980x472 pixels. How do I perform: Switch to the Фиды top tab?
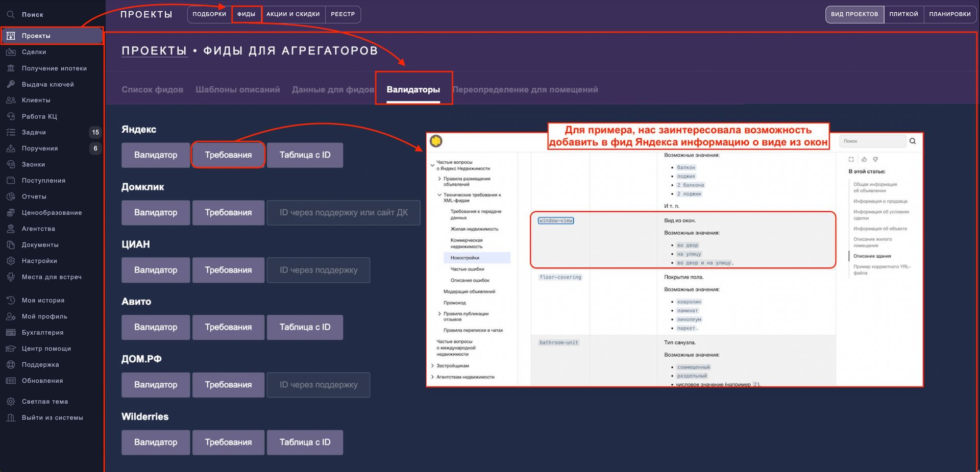click(246, 14)
